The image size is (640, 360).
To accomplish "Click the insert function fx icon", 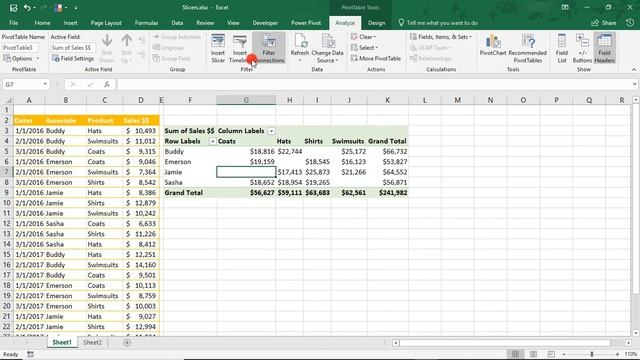I will [x=107, y=84].
